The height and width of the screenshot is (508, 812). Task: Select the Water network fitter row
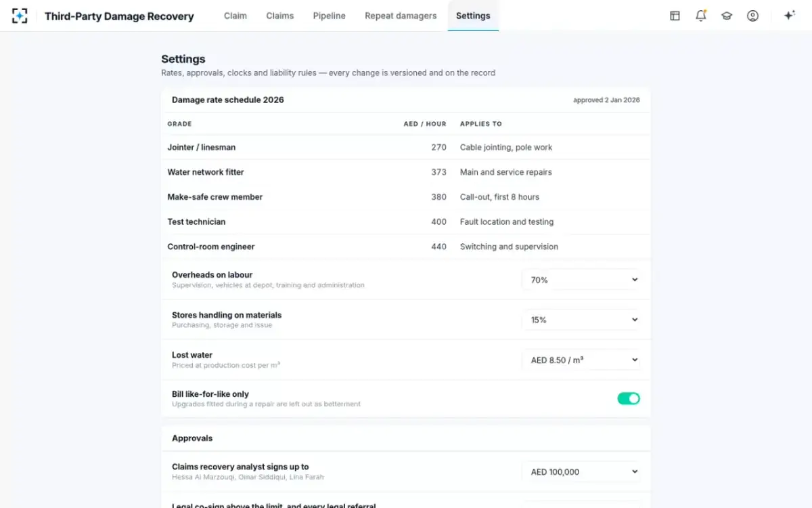406,172
